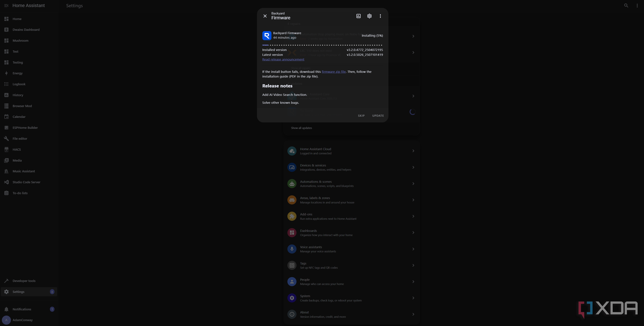Go to Mushroom dashboard
Viewport: 644px width, 326px height.
29,41
